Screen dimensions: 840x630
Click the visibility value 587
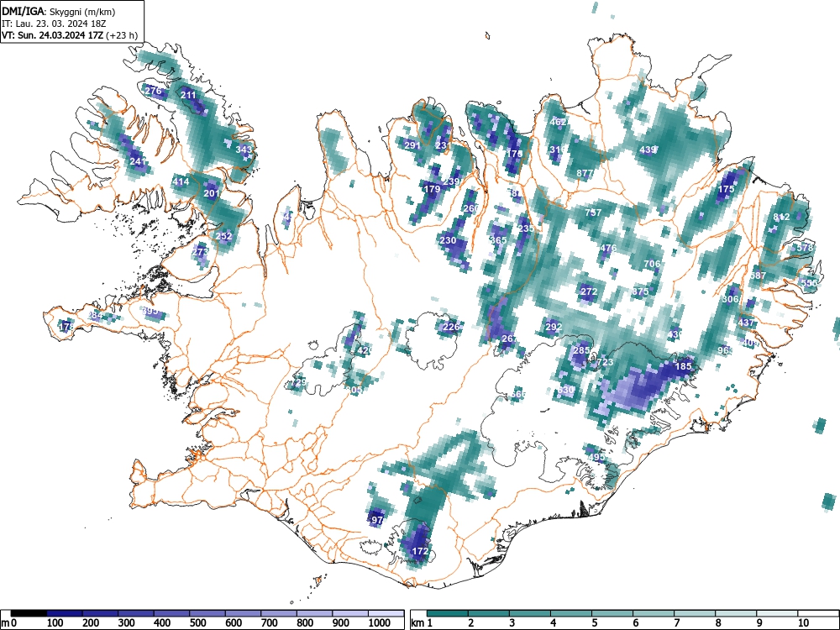click(758, 276)
